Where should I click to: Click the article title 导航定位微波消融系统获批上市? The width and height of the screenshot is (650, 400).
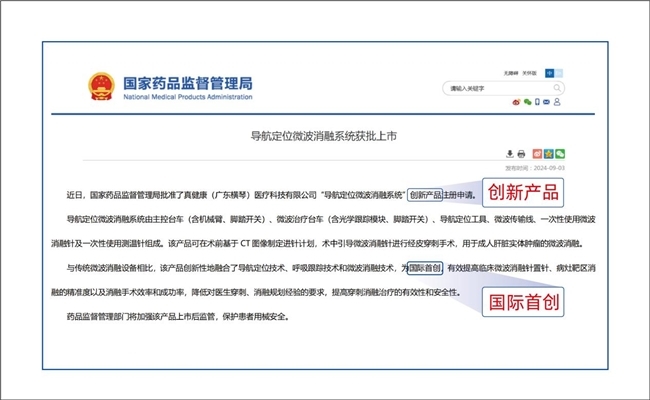coord(323,136)
